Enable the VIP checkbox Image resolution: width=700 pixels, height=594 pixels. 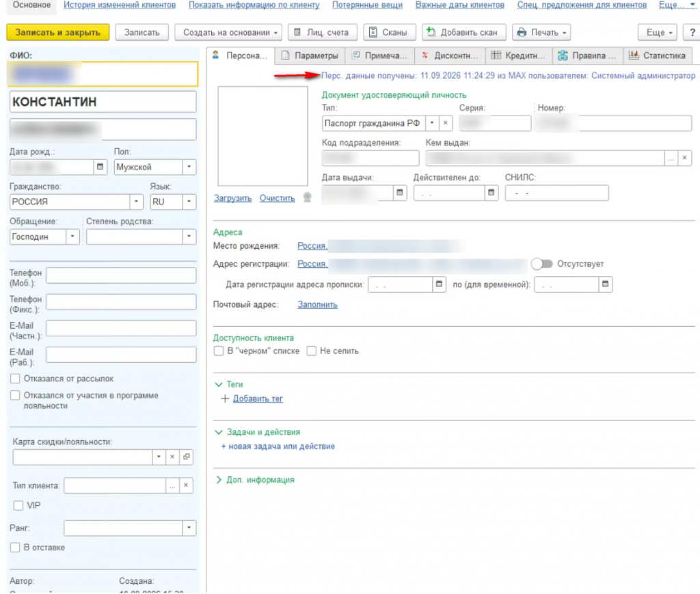pyautogui.click(x=18, y=506)
